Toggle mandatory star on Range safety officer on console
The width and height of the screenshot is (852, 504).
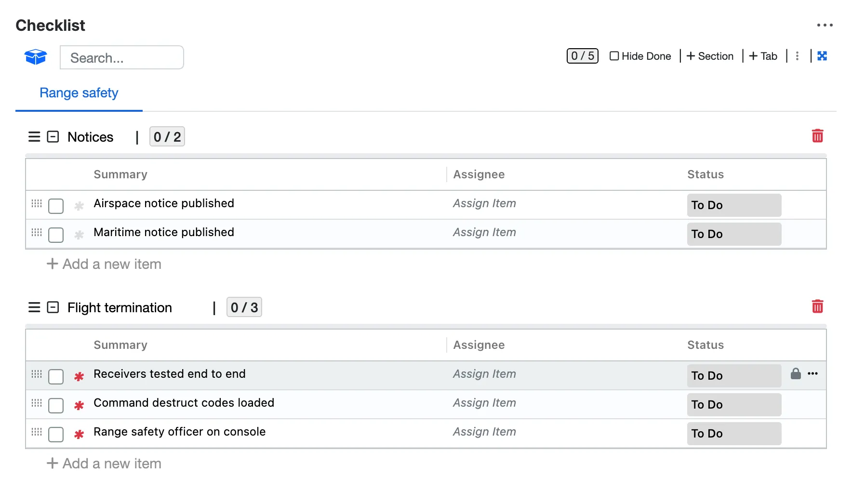coord(79,434)
